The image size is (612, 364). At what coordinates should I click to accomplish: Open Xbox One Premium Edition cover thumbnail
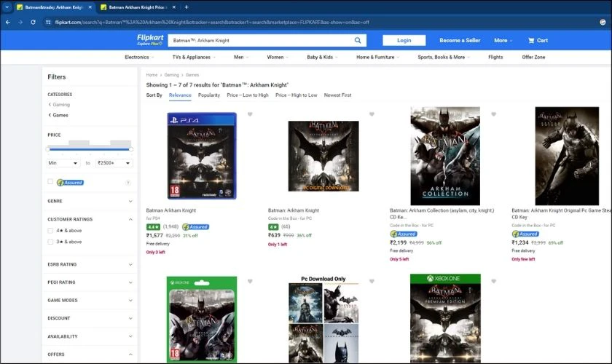coord(445,318)
